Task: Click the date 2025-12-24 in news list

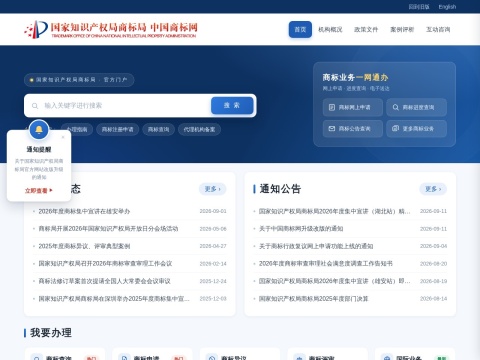Action: (213, 281)
